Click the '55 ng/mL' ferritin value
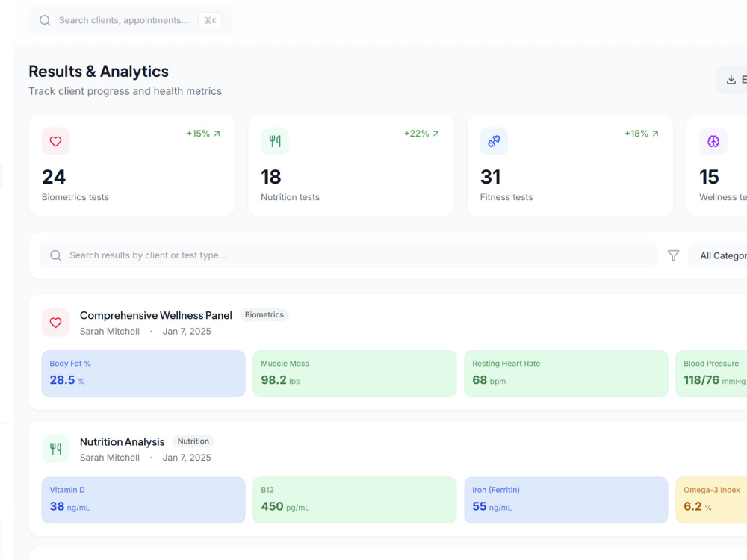The image size is (747, 560). [x=492, y=507]
